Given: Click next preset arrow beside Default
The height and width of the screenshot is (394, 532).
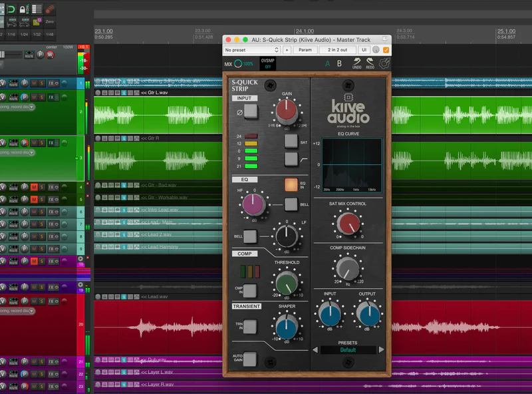Looking at the screenshot, I should [381, 349].
